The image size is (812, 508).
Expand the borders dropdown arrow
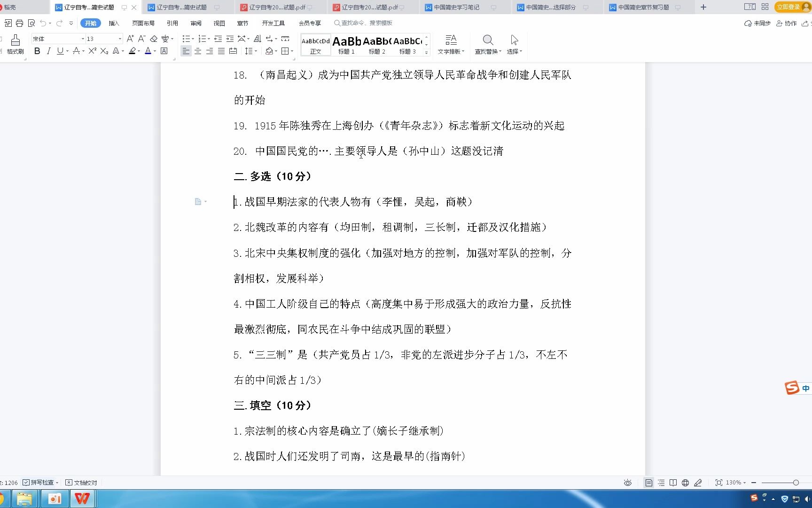coord(292,51)
